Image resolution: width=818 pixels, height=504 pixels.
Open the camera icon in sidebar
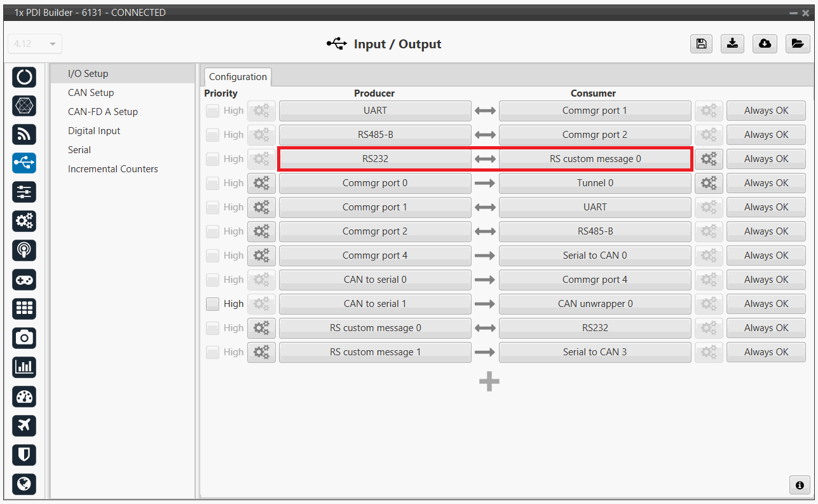point(24,337)
